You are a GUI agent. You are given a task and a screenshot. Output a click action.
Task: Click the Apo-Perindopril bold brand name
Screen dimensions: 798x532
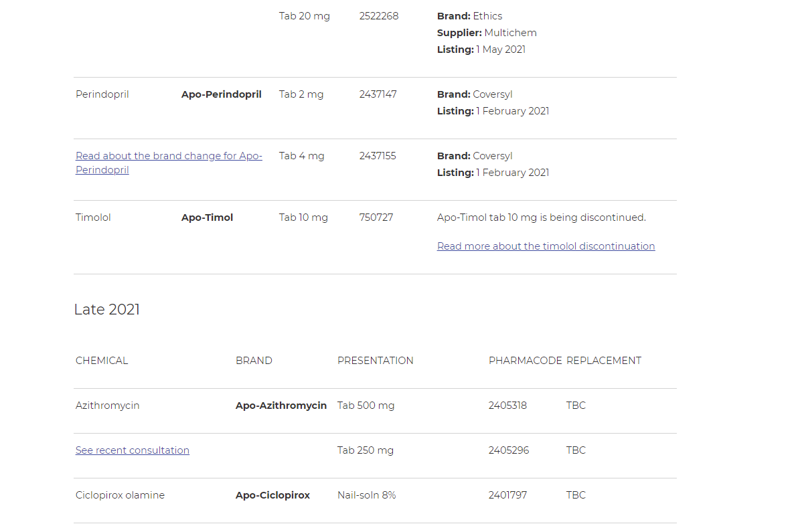click(222, 94)
